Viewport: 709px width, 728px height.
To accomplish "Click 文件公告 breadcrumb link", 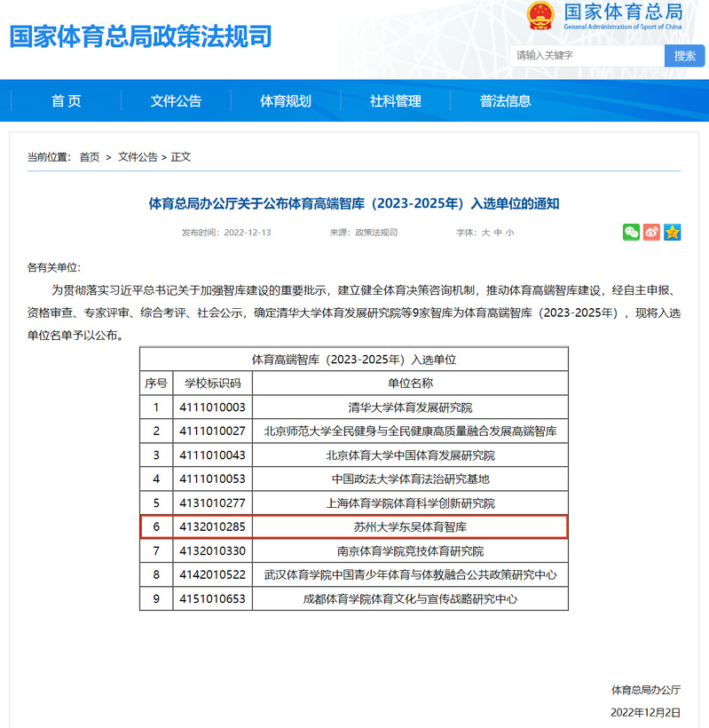I will pos(138,157).
